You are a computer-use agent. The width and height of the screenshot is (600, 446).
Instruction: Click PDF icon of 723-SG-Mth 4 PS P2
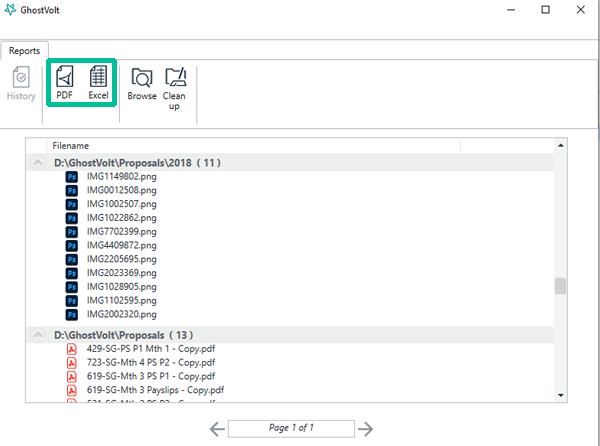click(x=72, y=363)
